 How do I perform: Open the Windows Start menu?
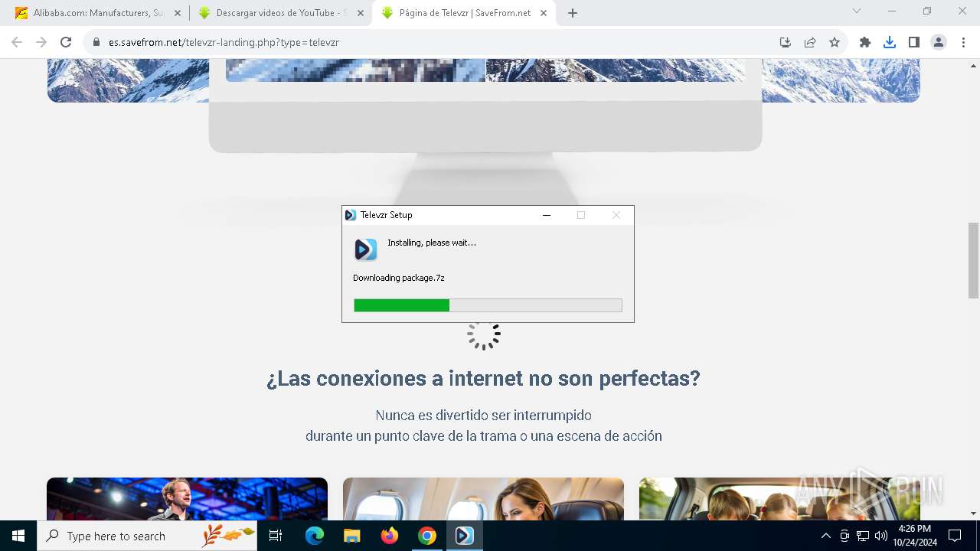pyautogui.click(x=18, y=536)
